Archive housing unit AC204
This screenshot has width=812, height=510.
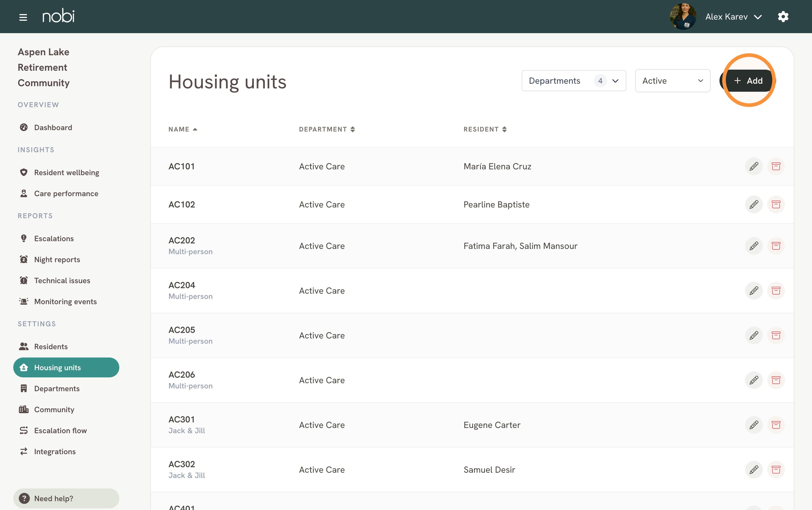pyautogui.click(x=776, y=291)
